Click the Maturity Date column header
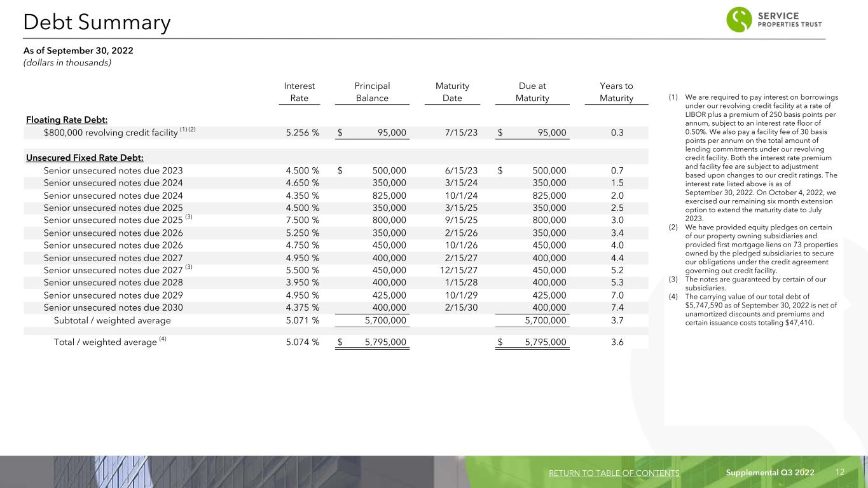The height and width of the screenshot is (488, 868). point(451,92)
